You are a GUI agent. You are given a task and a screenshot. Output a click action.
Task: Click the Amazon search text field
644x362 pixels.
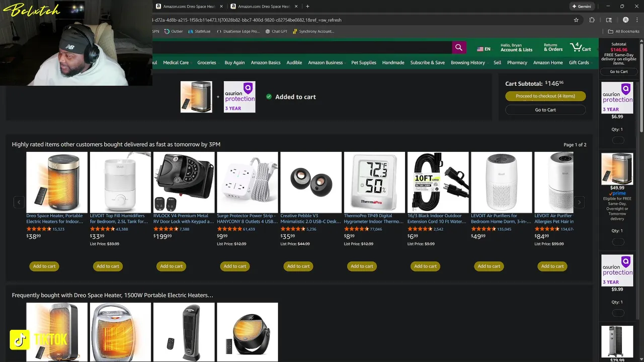(302, 48)
